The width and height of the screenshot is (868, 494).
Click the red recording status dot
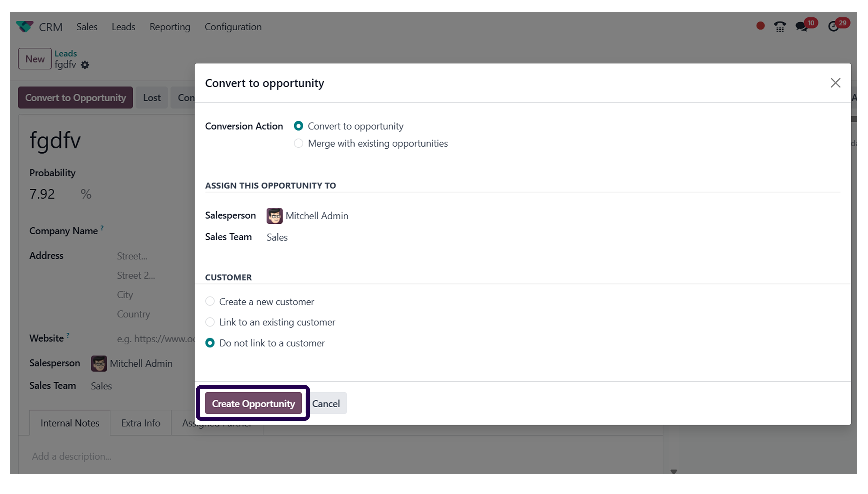coord(760,26)
